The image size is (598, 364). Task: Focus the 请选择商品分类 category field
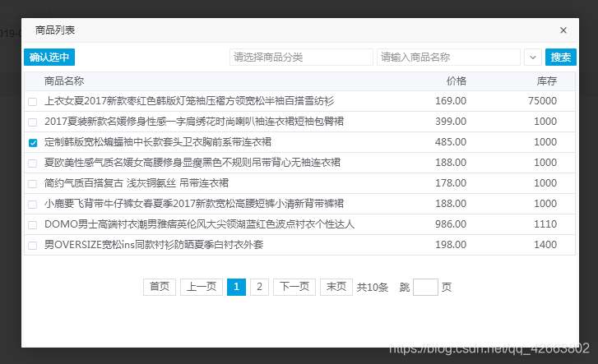click(301, 58)
